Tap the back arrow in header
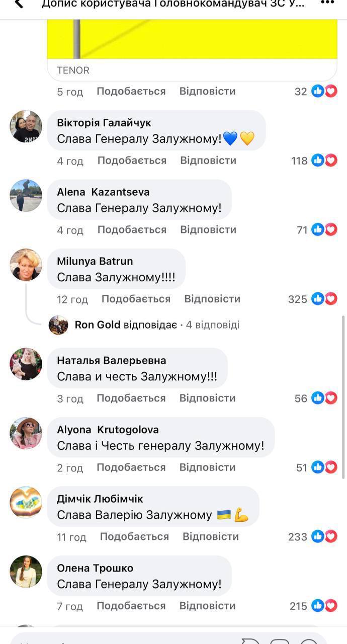This screenshot has height=644, width=347. point(18,4)
